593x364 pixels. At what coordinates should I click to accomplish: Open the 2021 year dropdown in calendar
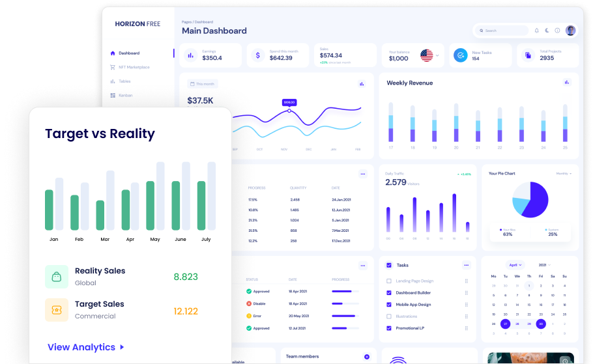545,265
